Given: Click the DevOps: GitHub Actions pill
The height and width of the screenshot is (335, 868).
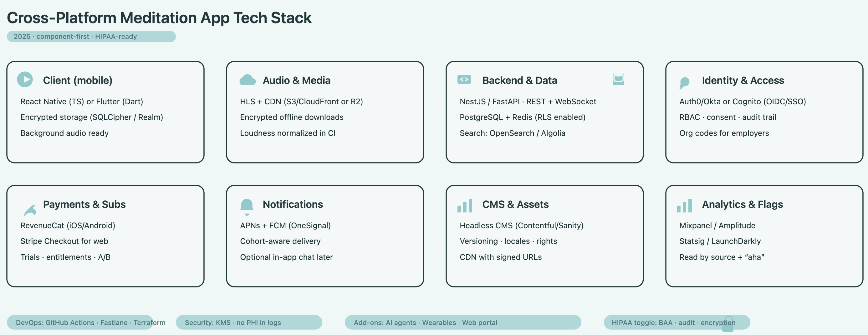Looking at the screenshot, I should tap(80, 322).
